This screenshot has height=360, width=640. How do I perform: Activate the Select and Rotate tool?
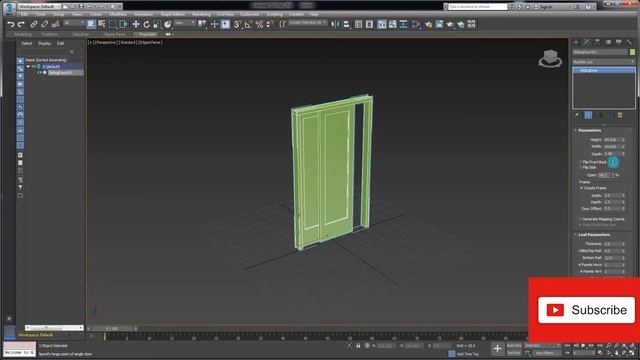tap(147, 24)
